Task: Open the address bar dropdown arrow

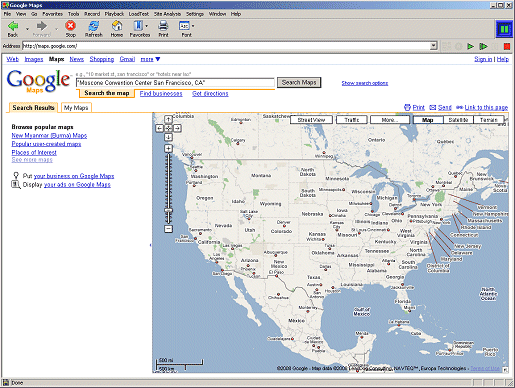Action: click(x=433, y=46)
